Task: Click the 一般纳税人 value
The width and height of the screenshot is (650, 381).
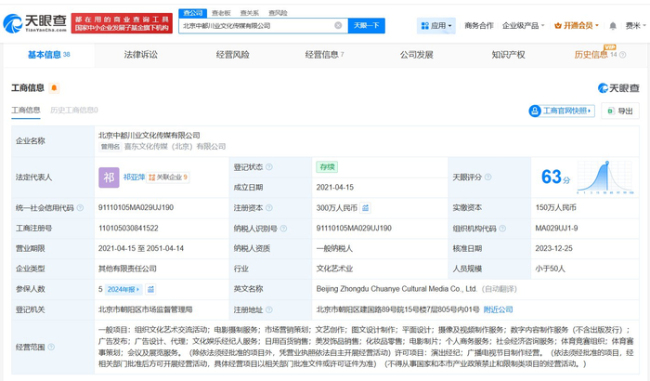Action: tap(335, 248)
